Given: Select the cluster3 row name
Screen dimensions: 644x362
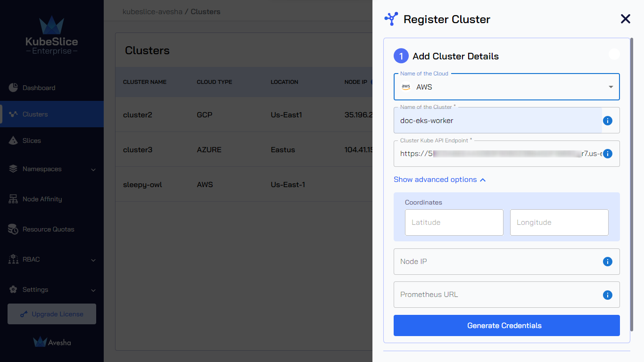Looking at the screenshot, I should [138, 149].
